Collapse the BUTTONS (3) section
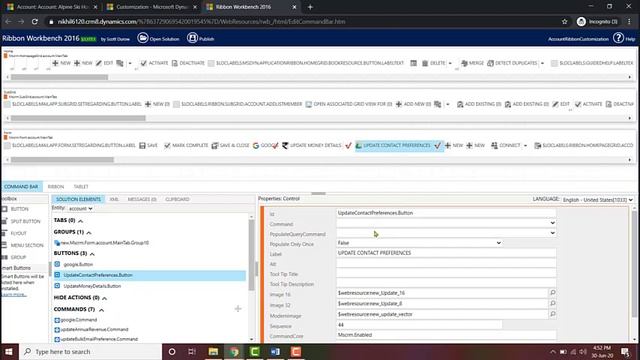 pyautogui.click(x=92, y=254)
